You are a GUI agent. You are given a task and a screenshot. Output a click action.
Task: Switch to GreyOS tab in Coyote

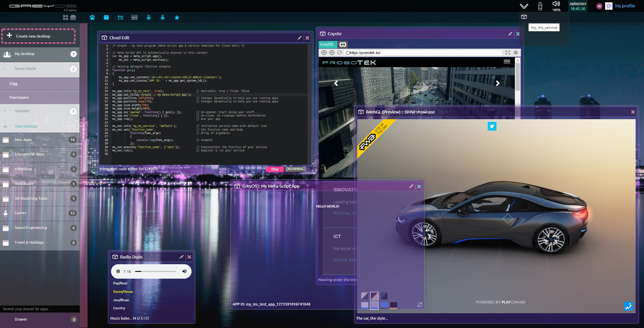(327, 44)
